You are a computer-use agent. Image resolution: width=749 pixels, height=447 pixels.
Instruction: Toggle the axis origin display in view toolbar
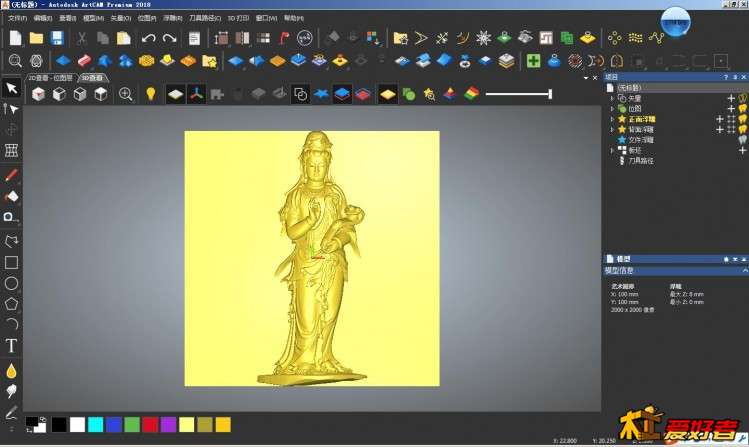click(x=196, y=94)
